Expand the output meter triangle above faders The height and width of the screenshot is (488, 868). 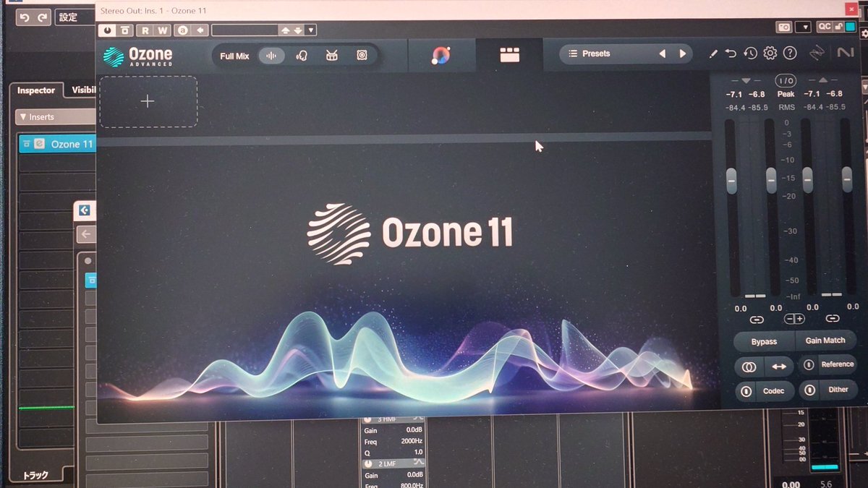[823, 80]
